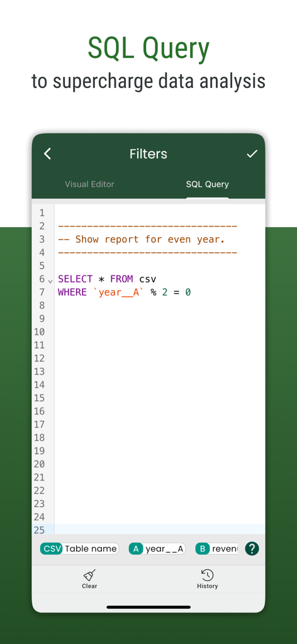Collapse the code fold arrow on line 6
297x644 pixels.
(x=50, y=281)
